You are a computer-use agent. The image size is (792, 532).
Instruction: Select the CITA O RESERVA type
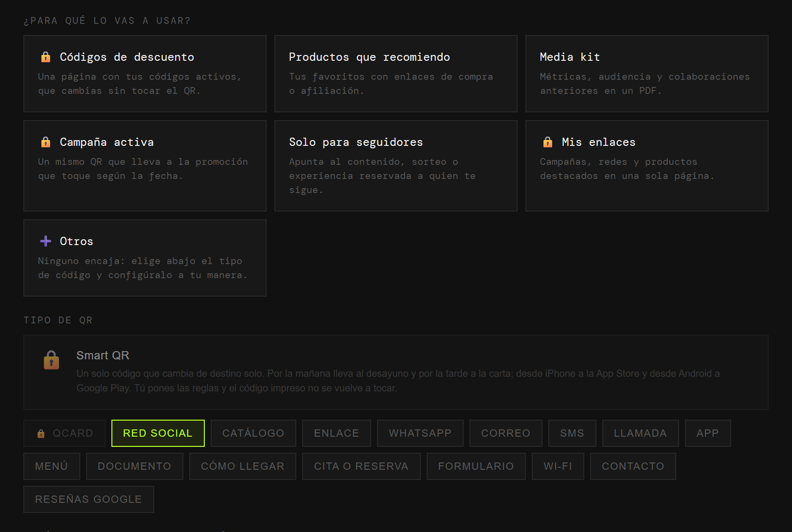[361, 466]
